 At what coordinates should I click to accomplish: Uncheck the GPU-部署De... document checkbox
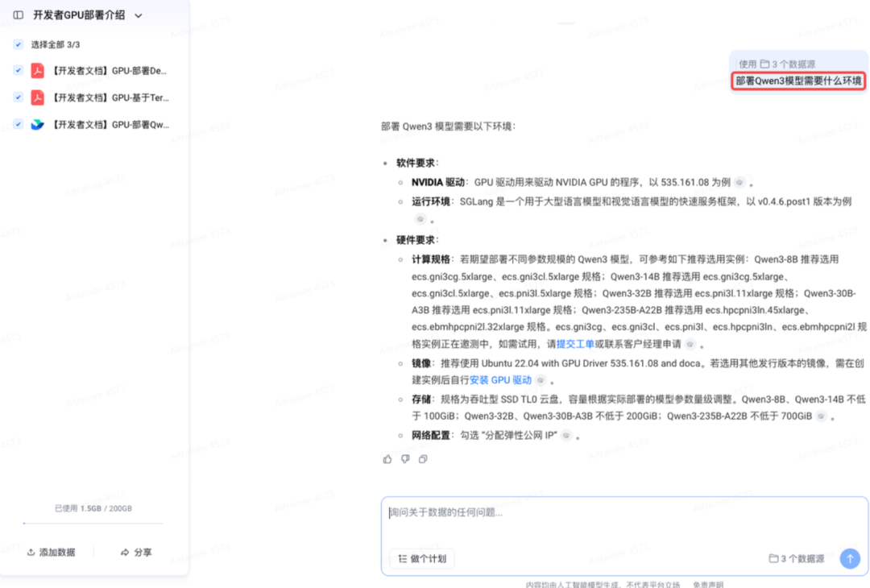(x=19, y=70)
